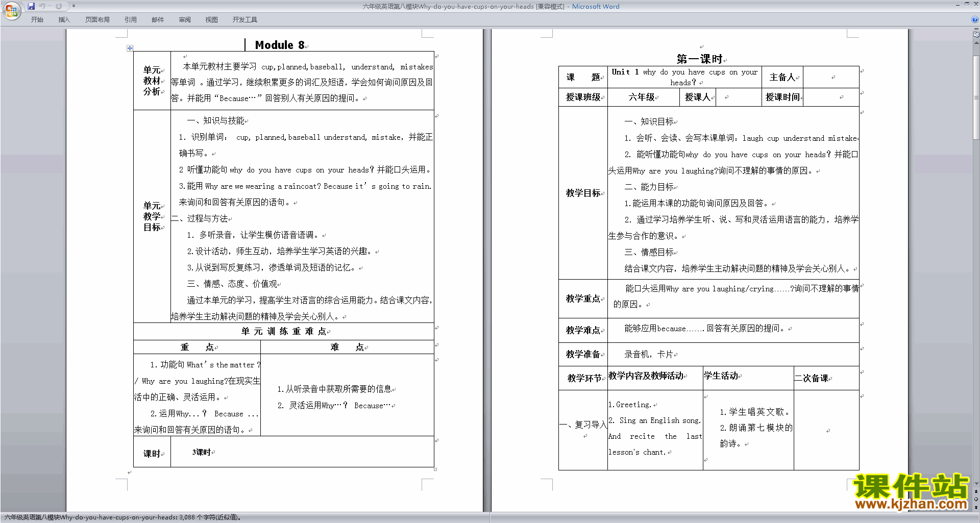Viewport: 980px width, 523px height.
Task: Open the Undo history dropdown arrow
Action: tap(50, 6)
